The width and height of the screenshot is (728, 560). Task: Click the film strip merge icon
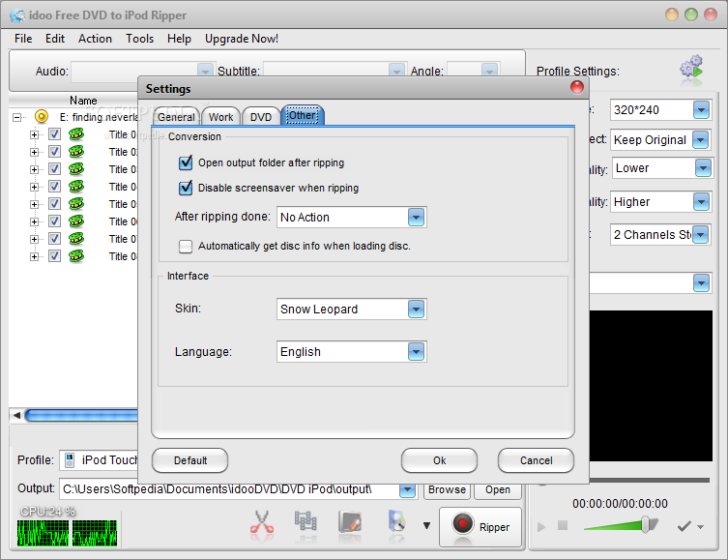point(306,522)
